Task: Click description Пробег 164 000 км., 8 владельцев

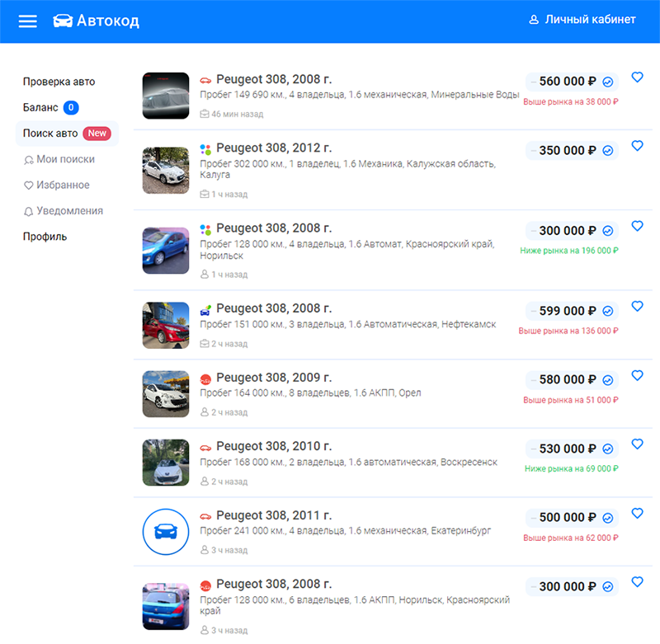Action: [x=311, y=393]
